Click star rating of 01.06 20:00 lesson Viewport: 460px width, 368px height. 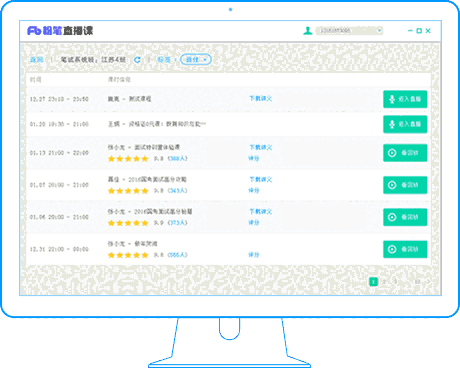click(x=128, y=223)
